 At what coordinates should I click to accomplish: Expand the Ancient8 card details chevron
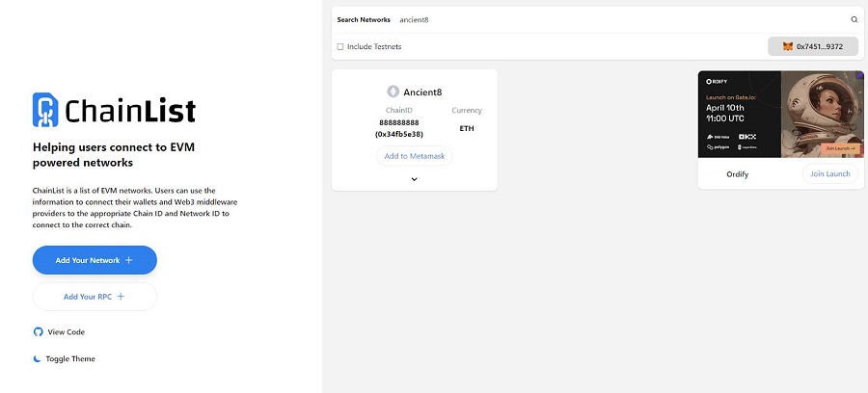pyautogui.click(x=414, y=179)
